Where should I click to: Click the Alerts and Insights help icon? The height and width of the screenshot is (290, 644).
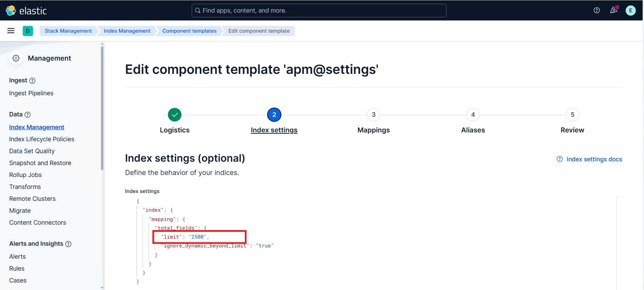point(68,244)
